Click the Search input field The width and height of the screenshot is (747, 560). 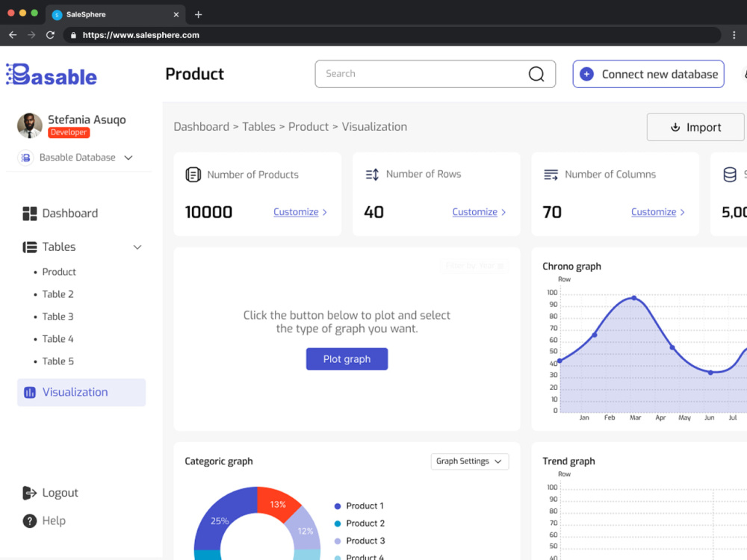435,74
